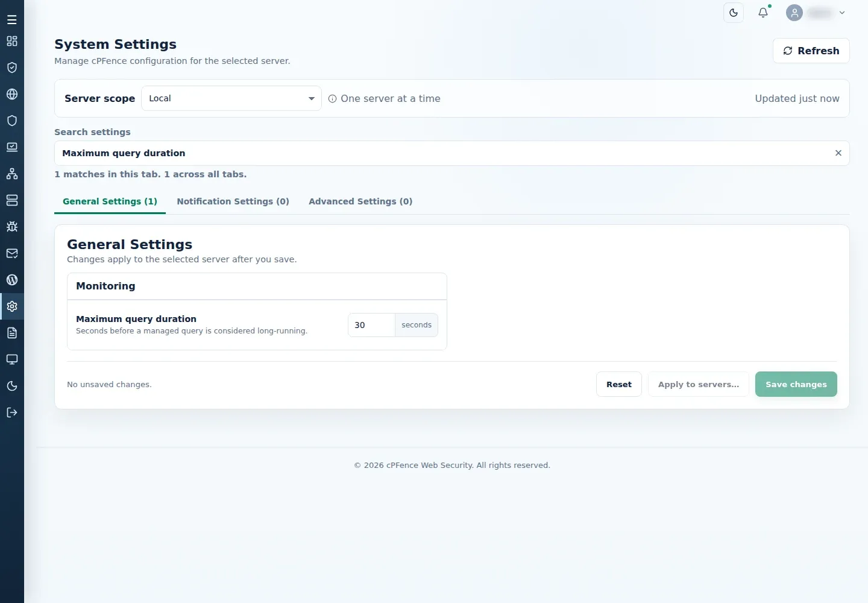Click the shield with checkmark sidebar icon
The image size is (868, 603).
pyautogui.click(x=12, y=68)
